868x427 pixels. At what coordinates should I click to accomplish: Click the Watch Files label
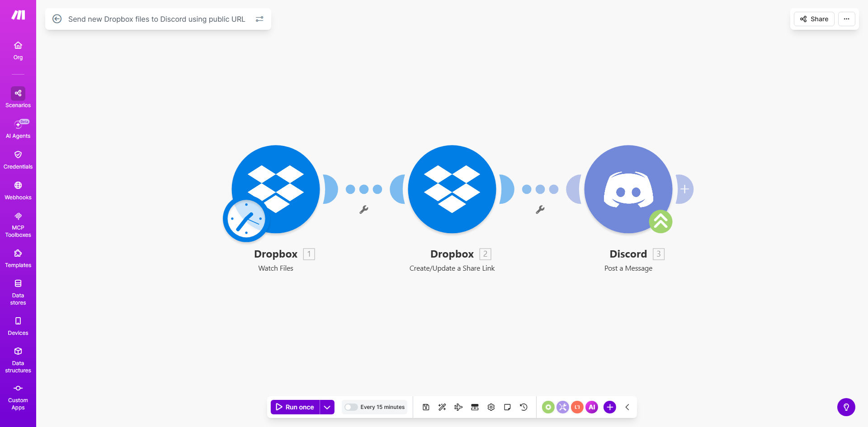coord(276,268)
